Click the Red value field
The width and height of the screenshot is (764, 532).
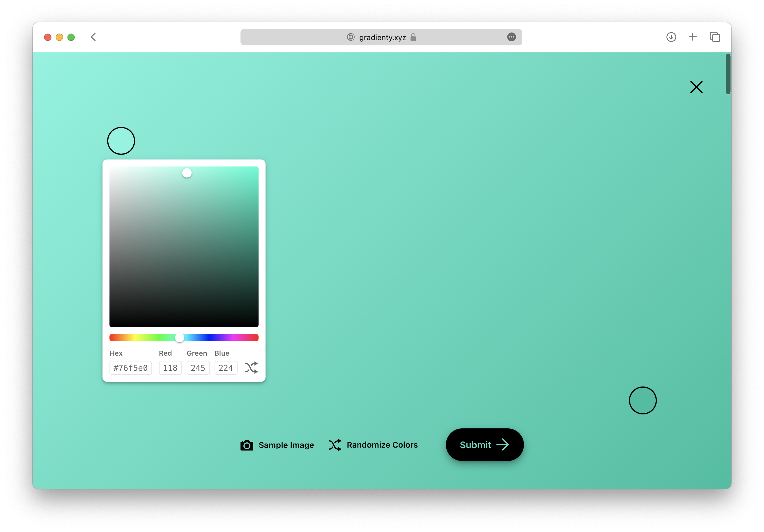point(170,368)
